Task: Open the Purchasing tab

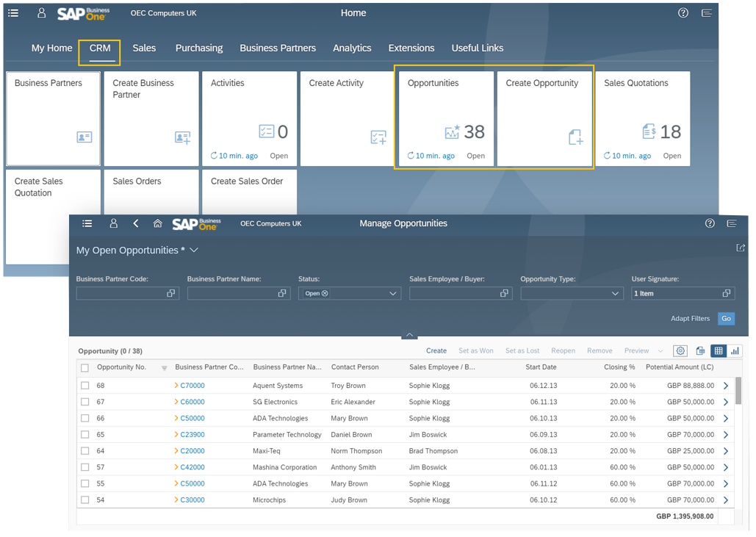Action: click(x=199, y=48)
